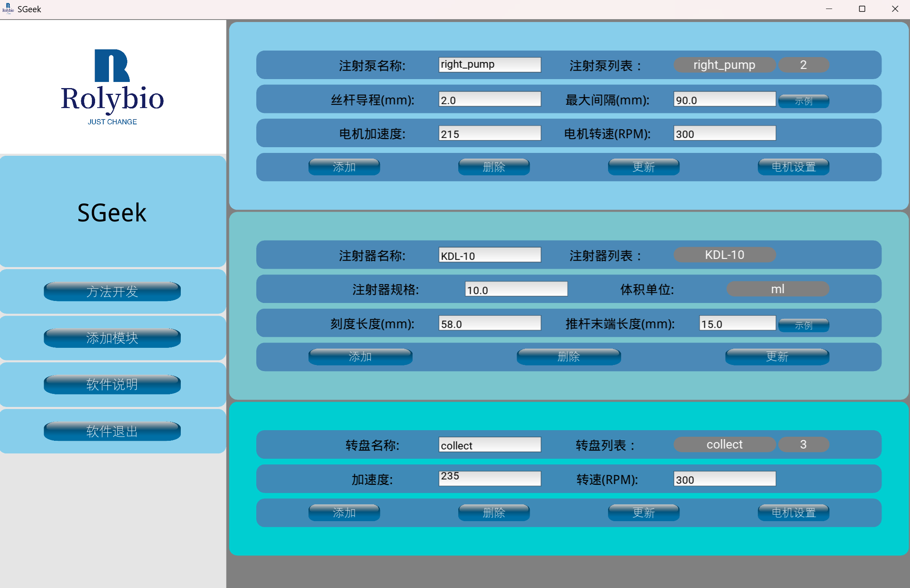The image size is (910, 588).
Task: Focus the 注射器名称 field showing KDL-10
Action: point(490,255)
